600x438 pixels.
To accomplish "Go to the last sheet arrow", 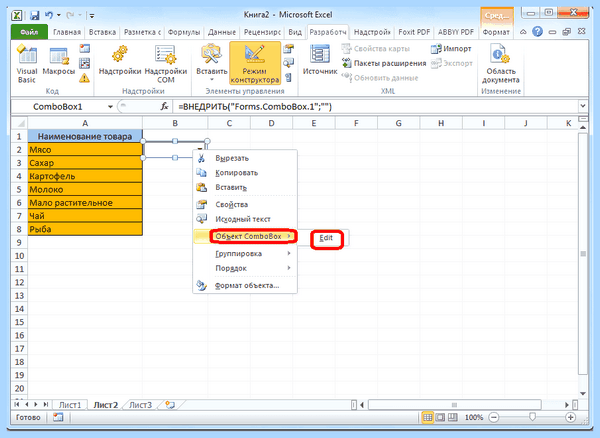I will tap(46, 404).
